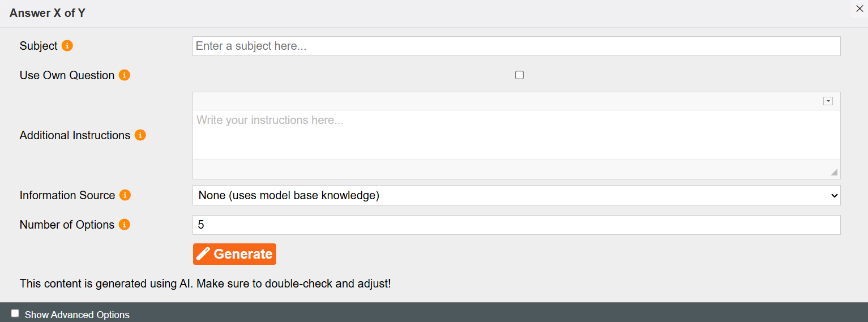Click the Information Source label
The width and height of the screenshot is (868, 322).
[67, 195]
